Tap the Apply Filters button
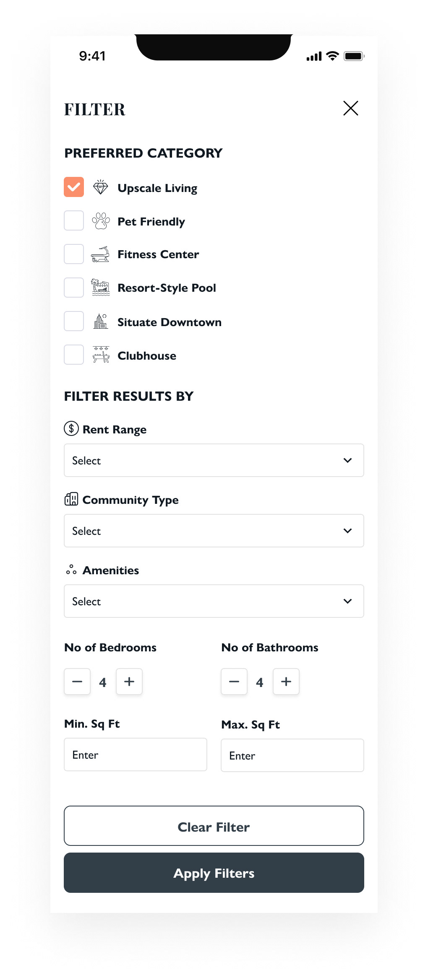The height and width of the screenshot is (980, 428). [214, 873]
